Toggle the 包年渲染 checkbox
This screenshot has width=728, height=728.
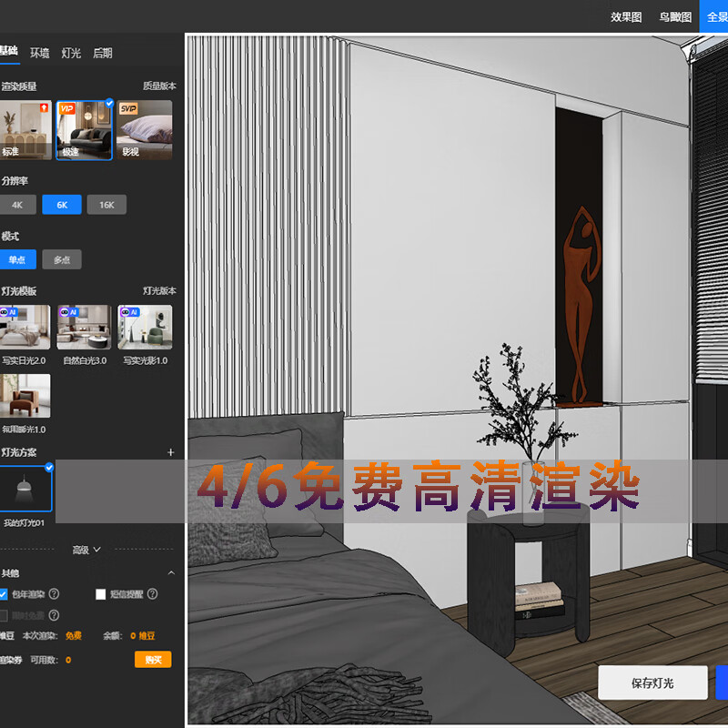[3, 594]
